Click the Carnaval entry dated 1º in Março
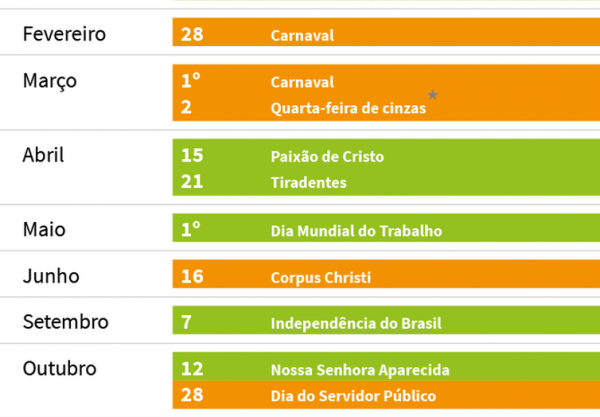The width and height of the screenshot is (600, 417). point(302,82)
